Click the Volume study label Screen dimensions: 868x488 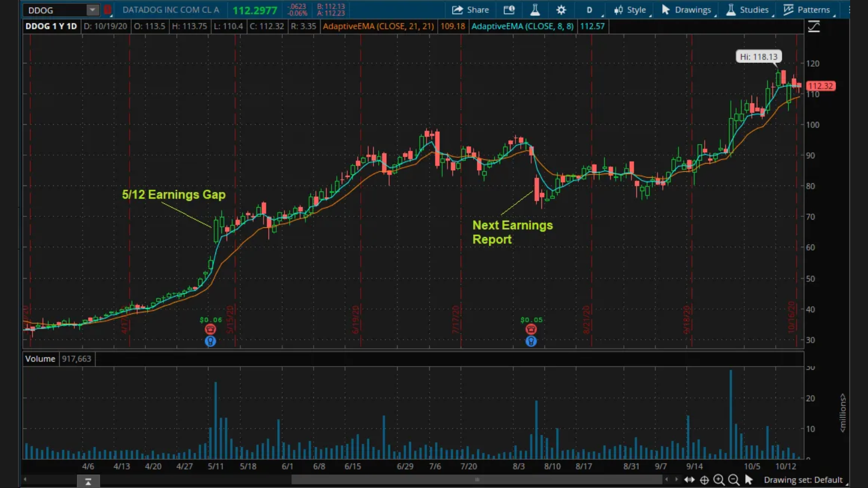tap(40, 358)
